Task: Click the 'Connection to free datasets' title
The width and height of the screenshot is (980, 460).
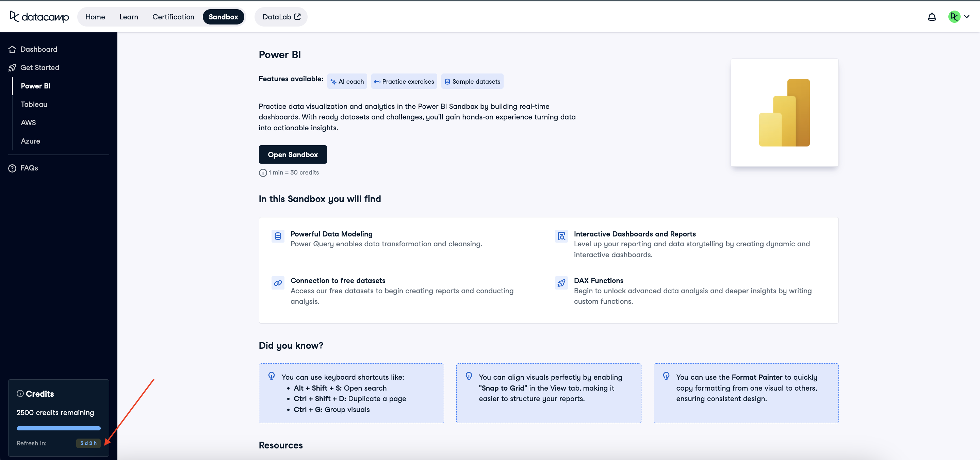Action: (338, 280)
